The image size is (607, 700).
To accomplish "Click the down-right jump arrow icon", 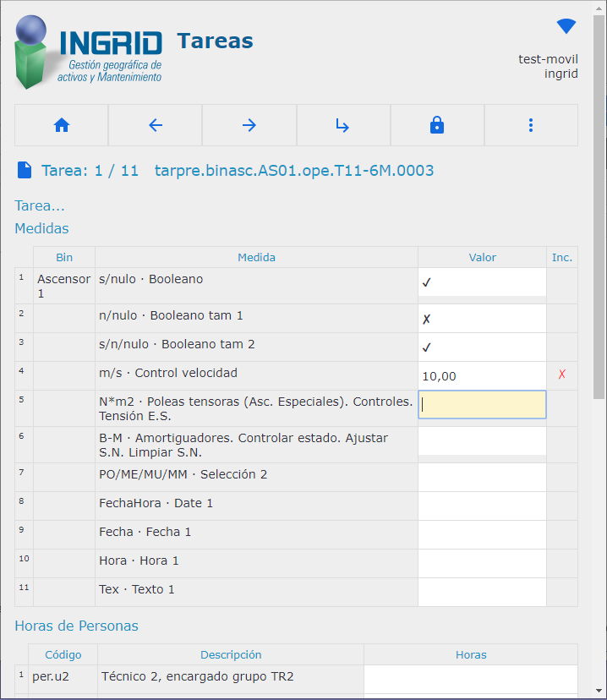I will click(x=342, y=125).
